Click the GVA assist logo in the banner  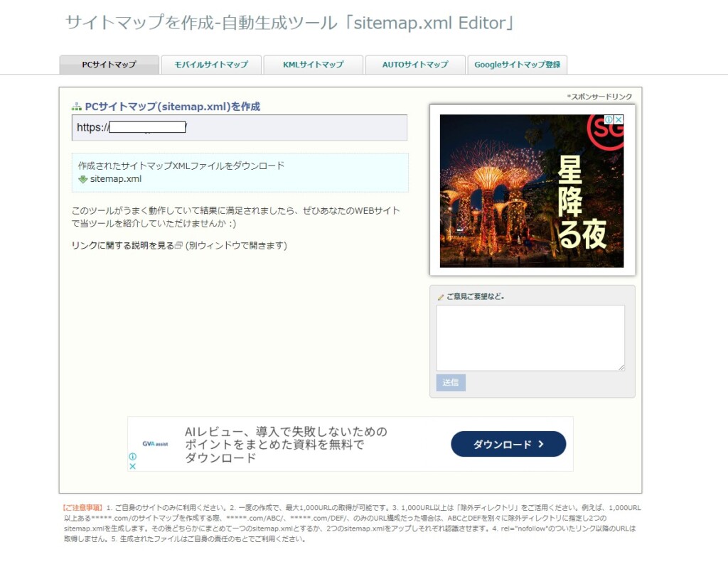pos(155,444)
